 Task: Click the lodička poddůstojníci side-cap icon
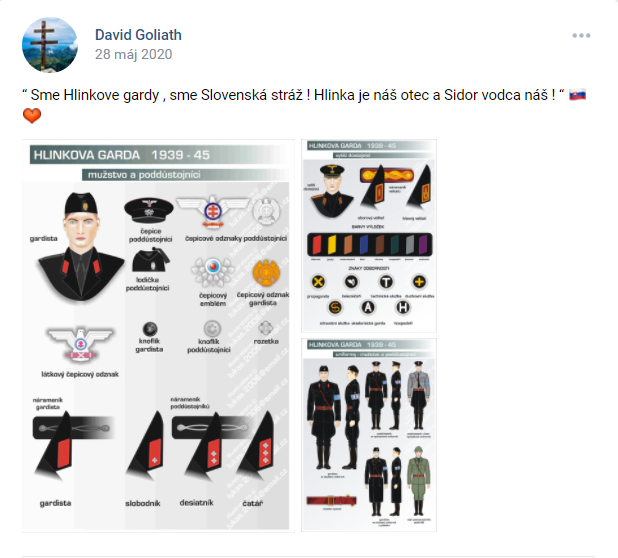[x=151, y=260]
